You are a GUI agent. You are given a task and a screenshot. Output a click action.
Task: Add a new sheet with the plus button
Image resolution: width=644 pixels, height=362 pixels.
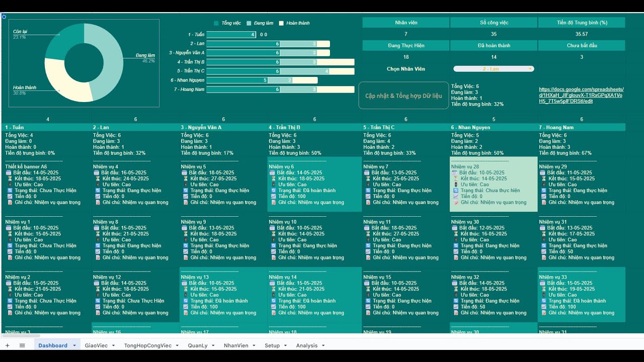(7, 345)
